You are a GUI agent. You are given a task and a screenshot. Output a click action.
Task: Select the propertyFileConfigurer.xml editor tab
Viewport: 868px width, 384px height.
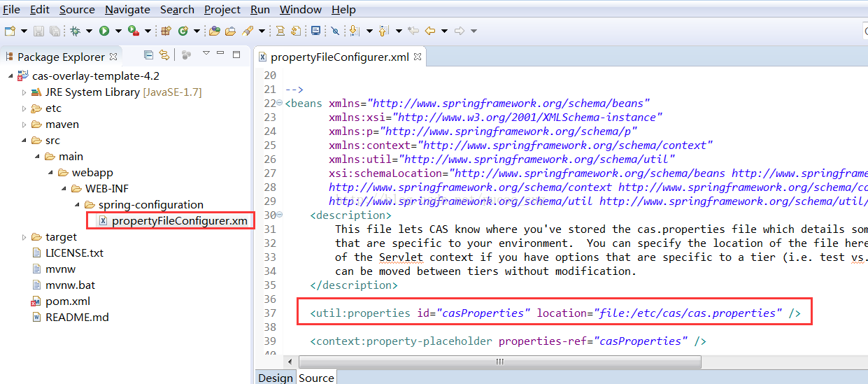[339, 57]
